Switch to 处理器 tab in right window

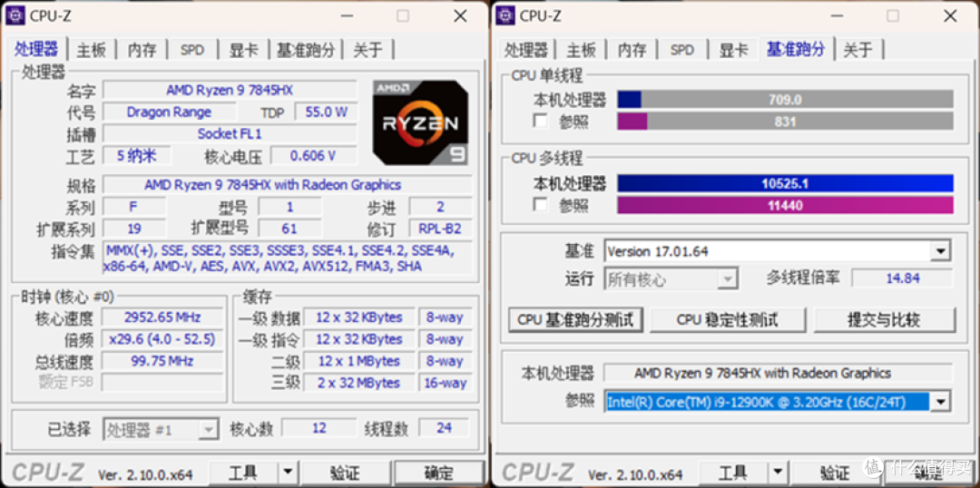(525, 50)
